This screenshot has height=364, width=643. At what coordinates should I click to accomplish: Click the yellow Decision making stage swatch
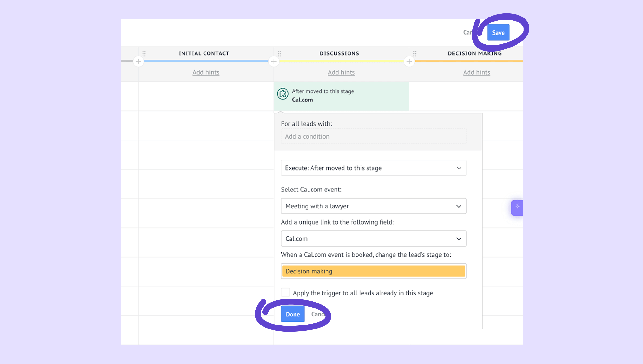pos(374,271)
